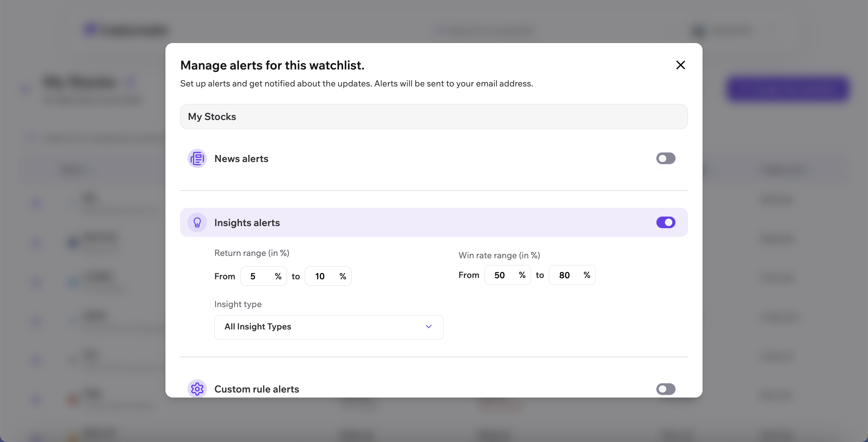Click the Insights alerts section header
Image resolution: width=868 pixels, height=442 pixels.
(x=247, y=222)
